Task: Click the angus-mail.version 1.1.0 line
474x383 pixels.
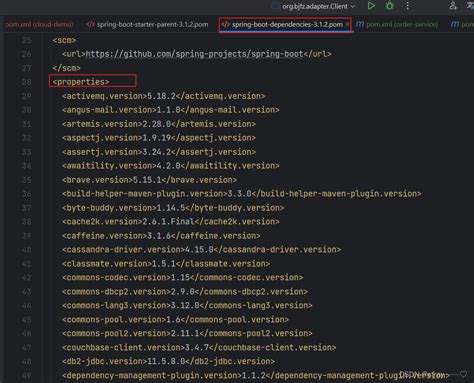Action: (x=171, y=110)
